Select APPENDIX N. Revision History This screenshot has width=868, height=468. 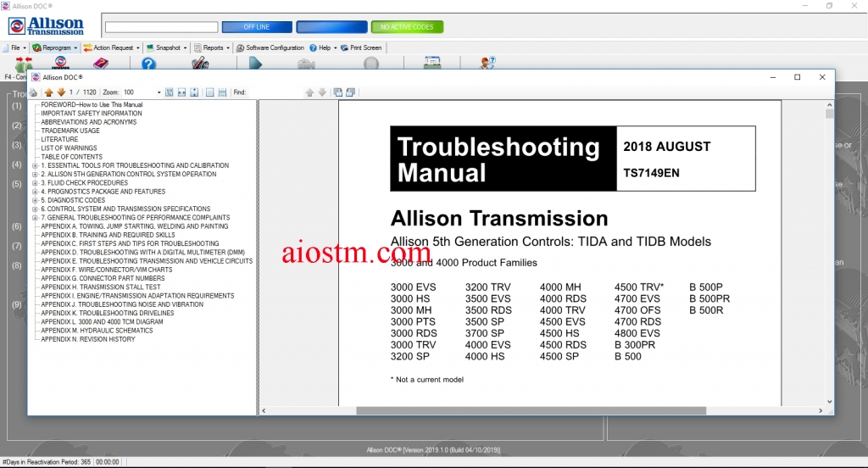click(x=88, y=339)
